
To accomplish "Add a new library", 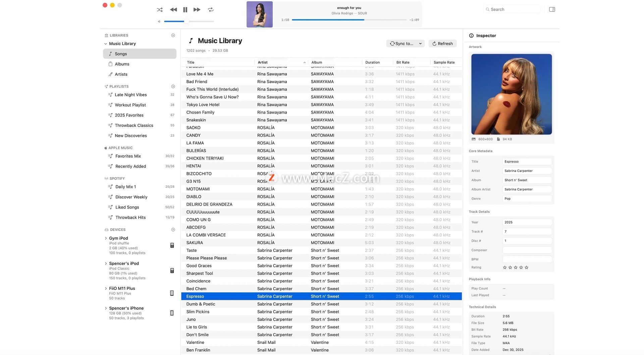I will [x=173, y=35].
